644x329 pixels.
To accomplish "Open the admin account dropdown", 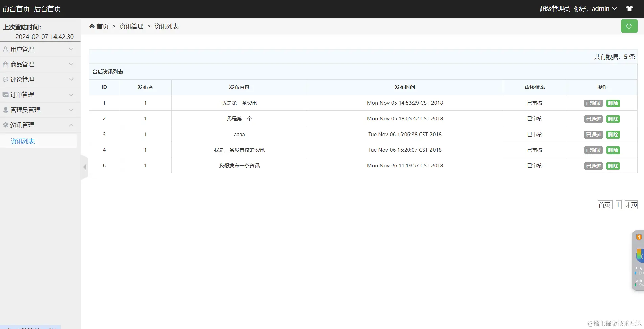I will (x=604, y=9).
